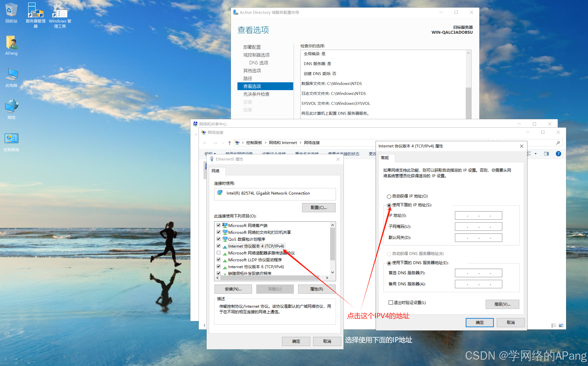Open the Windows Administrative Tools shortcut

tap(60, 11)
